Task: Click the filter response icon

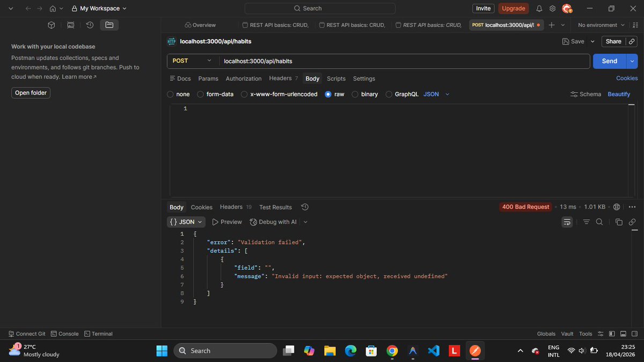Action: 586,222
